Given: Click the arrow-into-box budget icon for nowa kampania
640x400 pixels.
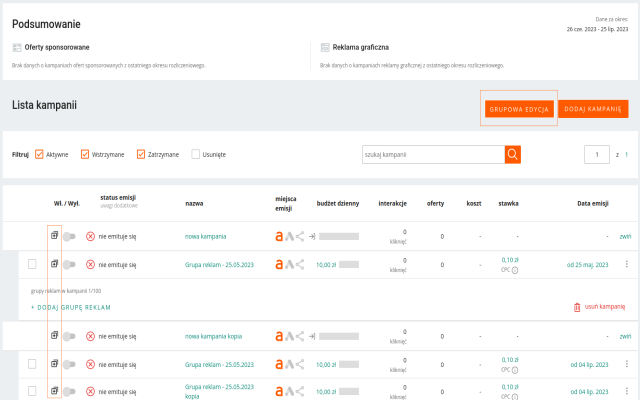Looking at the screenshot, I should [x=312, y=236].
